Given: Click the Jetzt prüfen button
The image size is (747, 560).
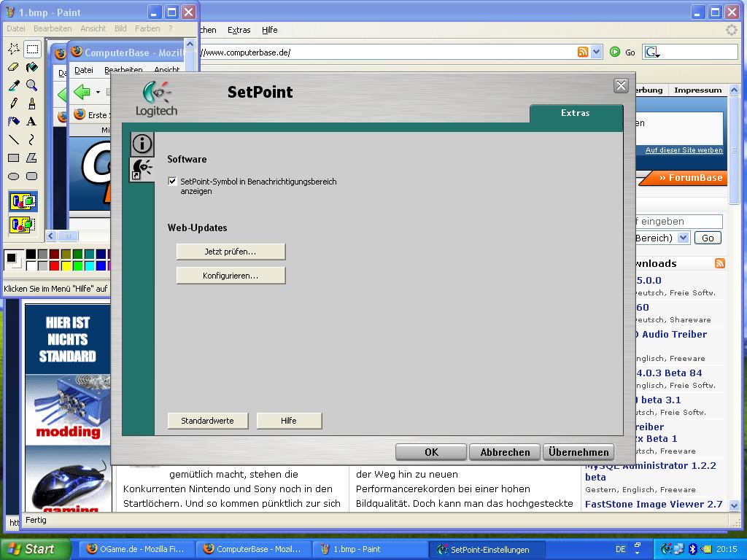Looking at the screenshot, I should [231, 252].
